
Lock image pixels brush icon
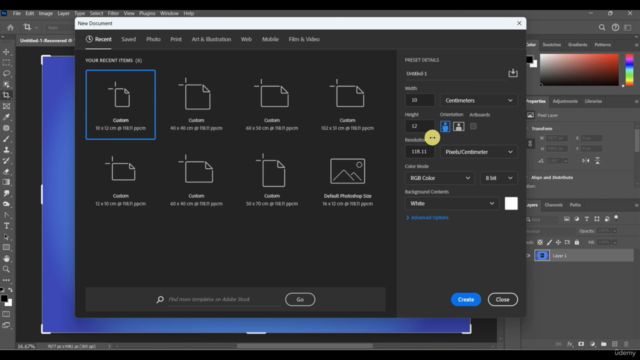549,242
